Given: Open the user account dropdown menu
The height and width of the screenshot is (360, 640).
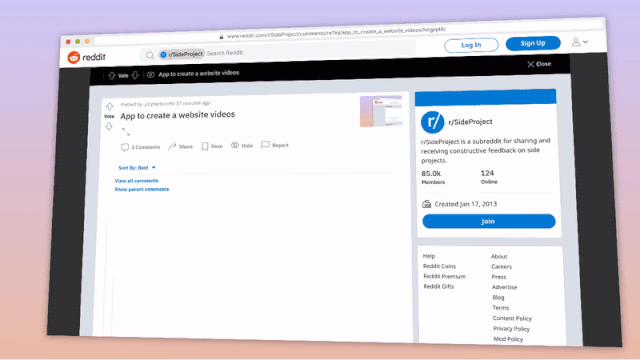Looking at the screenshot, I should (579, 42).
